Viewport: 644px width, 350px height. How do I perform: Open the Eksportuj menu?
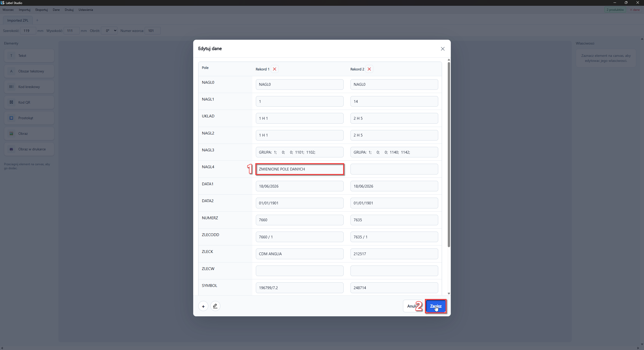click(42, 10)
